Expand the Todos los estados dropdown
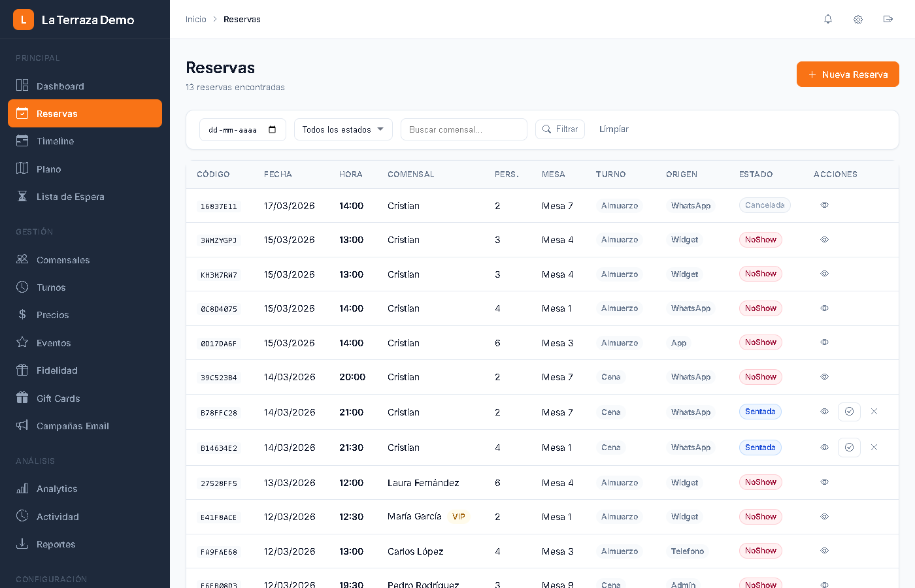This screenshot has height=588, width=915. tap(343, 129)
